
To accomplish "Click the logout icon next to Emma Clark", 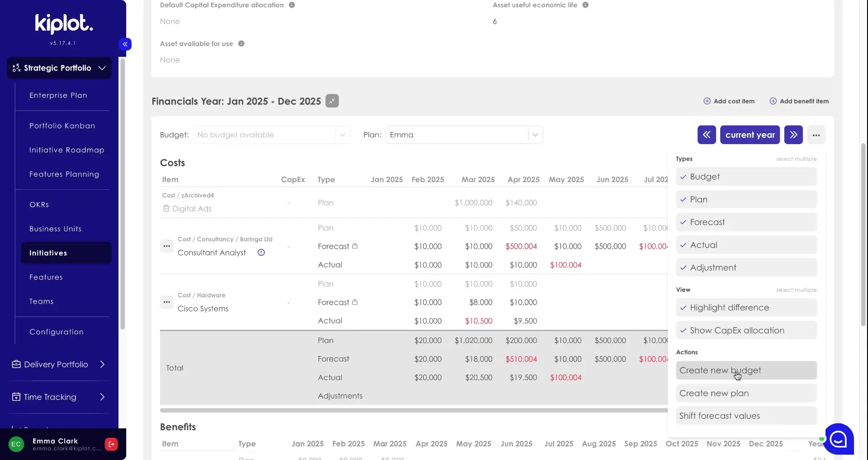I will pyautogui.click(x=111, y=444).
